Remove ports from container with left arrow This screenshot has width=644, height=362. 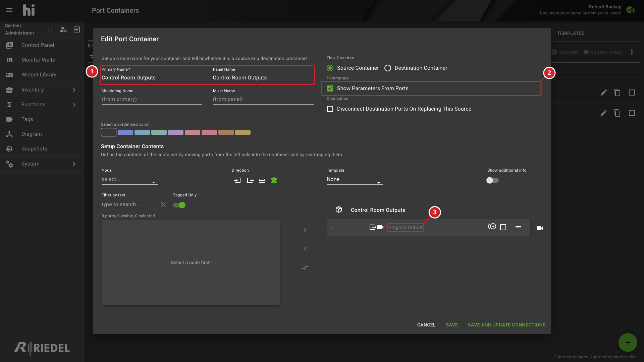click(x=305, y=249)
